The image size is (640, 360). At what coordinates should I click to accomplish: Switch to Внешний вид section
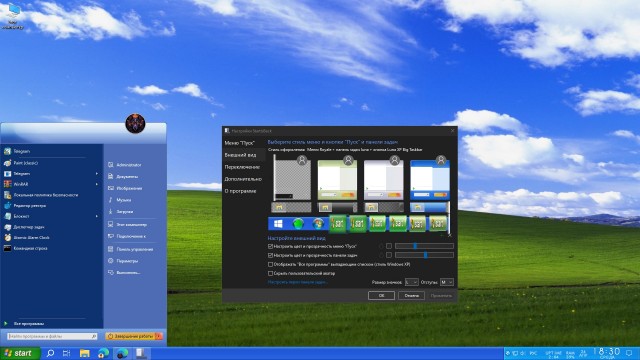pos(240,155)
